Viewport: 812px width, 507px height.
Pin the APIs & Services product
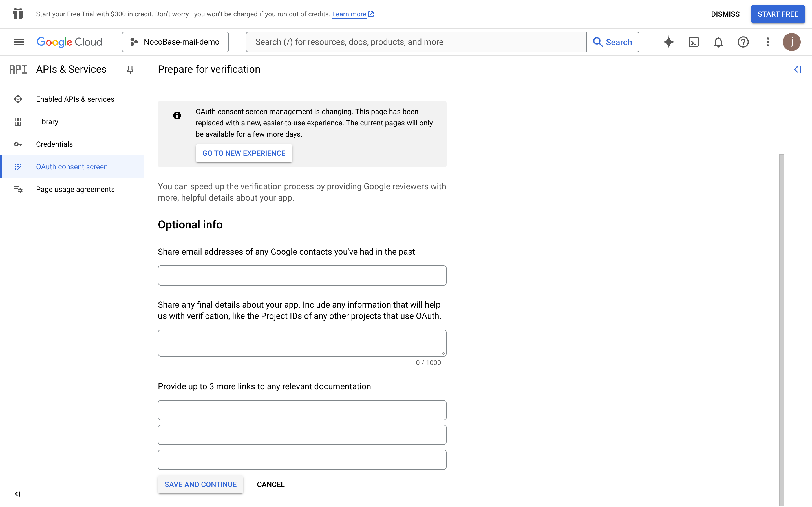(x=130, y=69)
